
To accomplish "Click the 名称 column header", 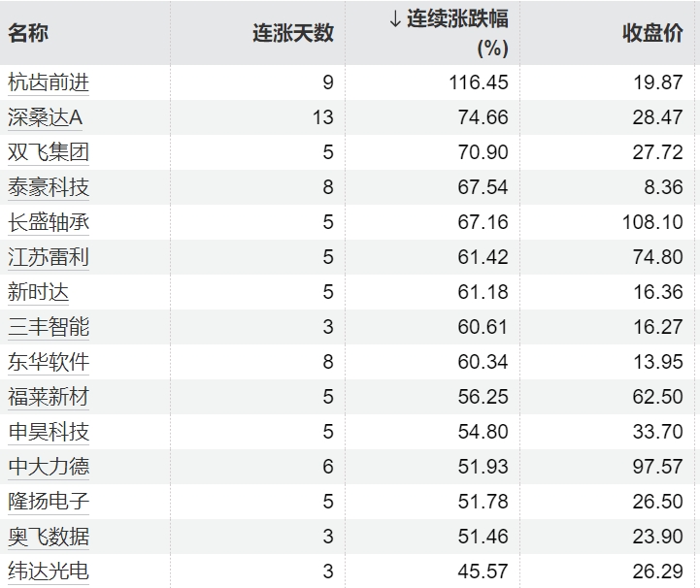I will pyautogui.click(x=28, y=32).
